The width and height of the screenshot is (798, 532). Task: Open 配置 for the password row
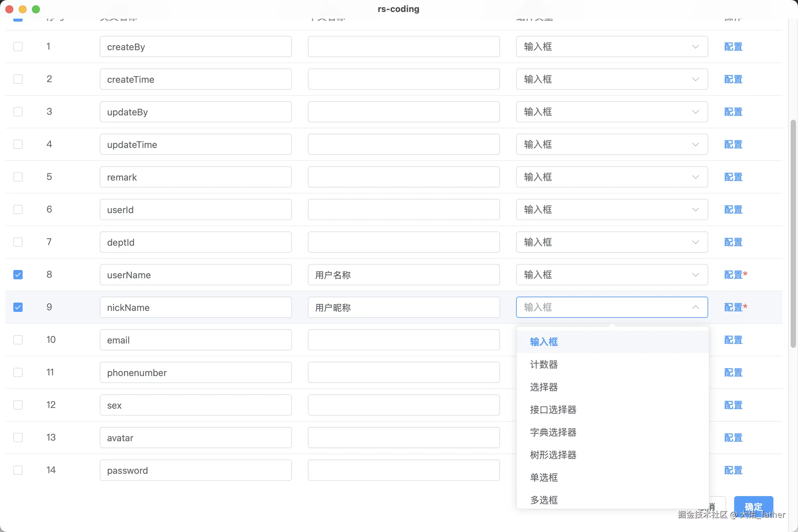733,470
